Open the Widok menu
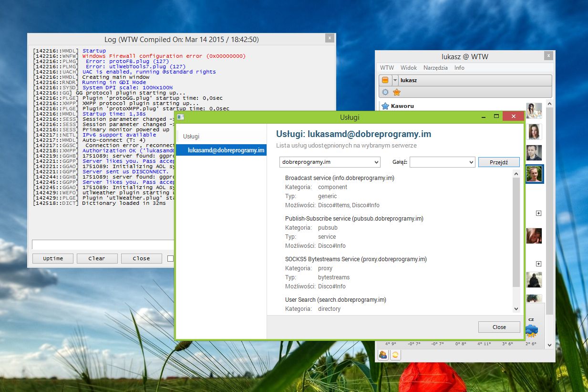 [409, 68]
